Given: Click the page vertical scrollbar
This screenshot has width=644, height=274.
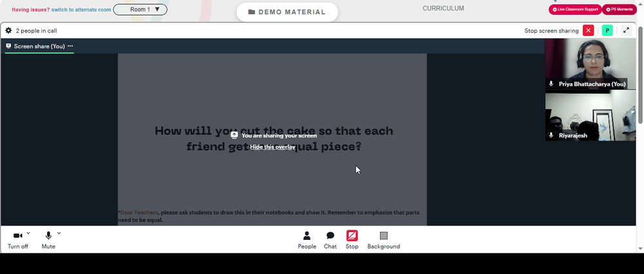Looking at the screenshot, I should (x=641, y=74).
